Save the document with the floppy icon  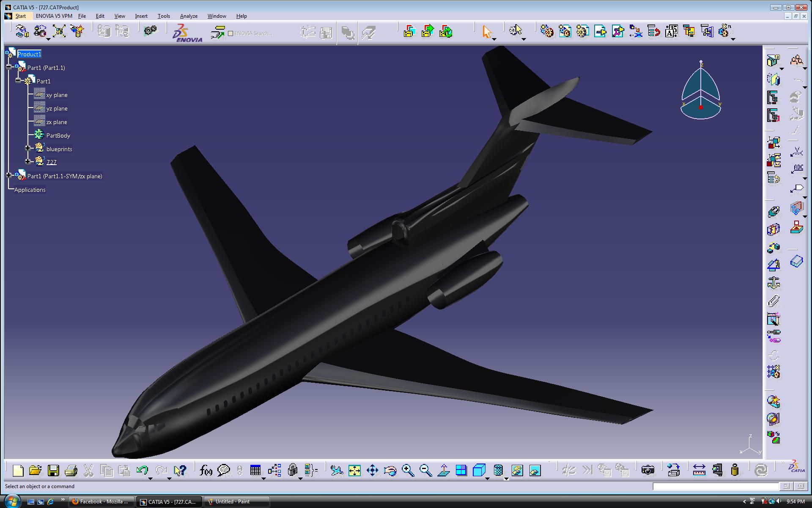(x=53, y=470)
